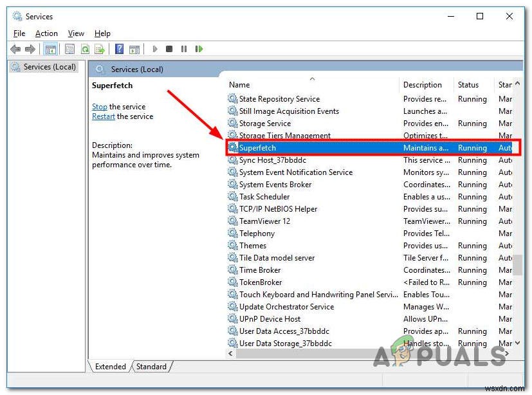Click the horizontal scrollbar left arrow
Viewport: 532px width, 395px height.
[231, 353]
